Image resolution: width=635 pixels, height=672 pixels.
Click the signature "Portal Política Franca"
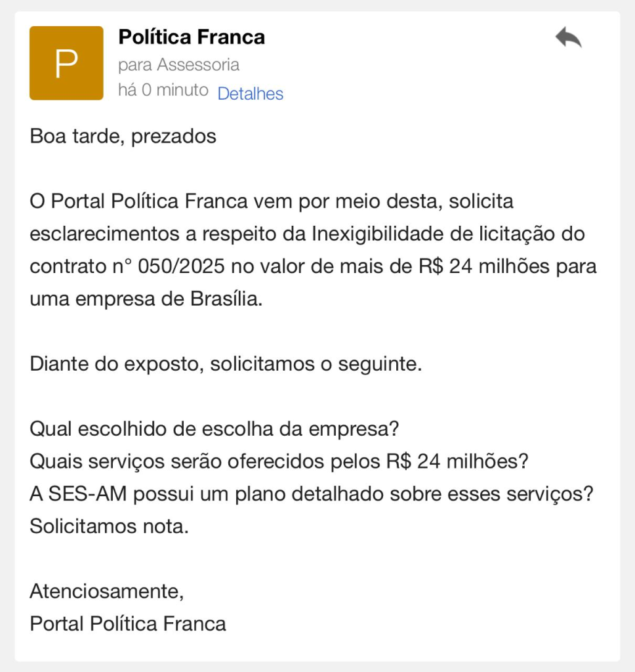click(128, 623)
